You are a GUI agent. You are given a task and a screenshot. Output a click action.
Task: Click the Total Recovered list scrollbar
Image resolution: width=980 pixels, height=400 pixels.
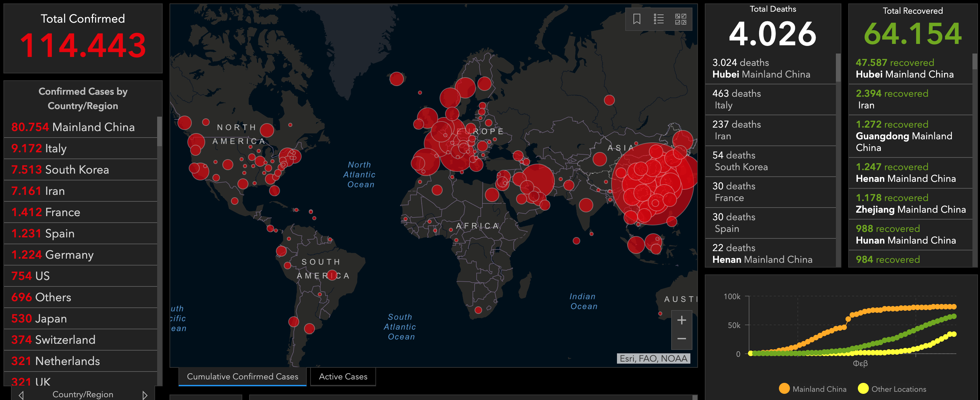[975, 62]
